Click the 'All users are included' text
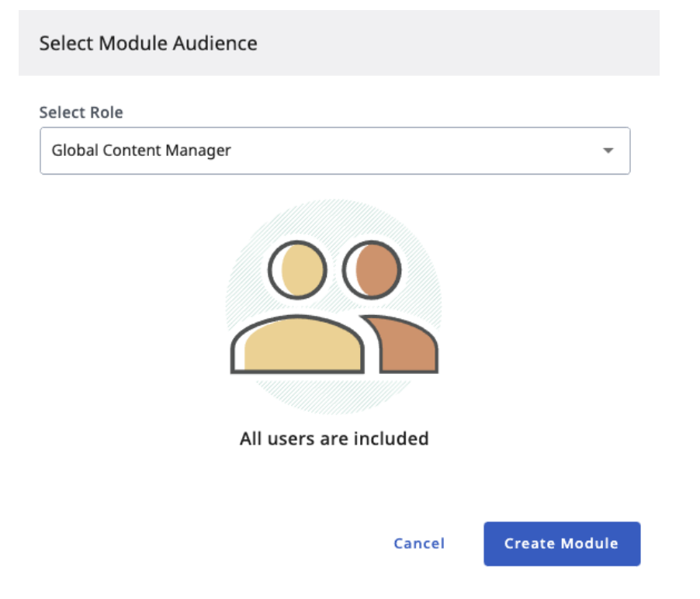Image resolution: width=700 pixels, height=599 pixels. click(x=334, y=438)
